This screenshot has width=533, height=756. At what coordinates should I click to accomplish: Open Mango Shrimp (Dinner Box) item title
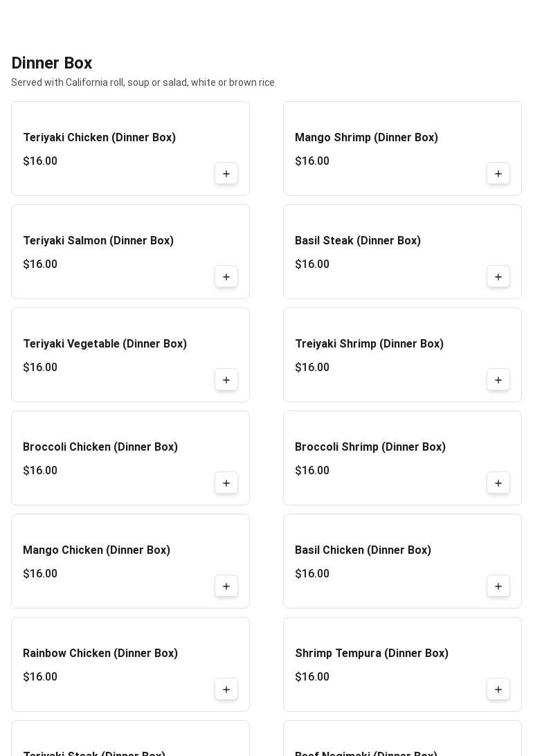[x=366, y=138]
